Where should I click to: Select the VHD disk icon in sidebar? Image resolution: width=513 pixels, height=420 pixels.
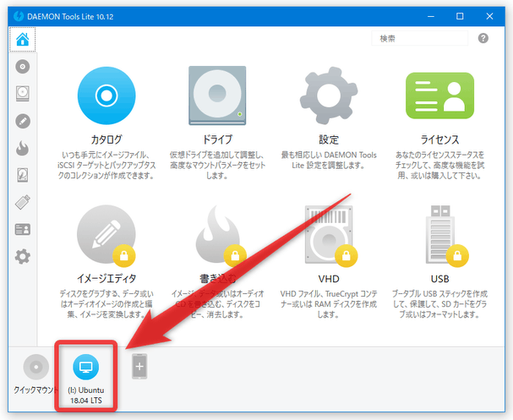click(x=22, y=175)
